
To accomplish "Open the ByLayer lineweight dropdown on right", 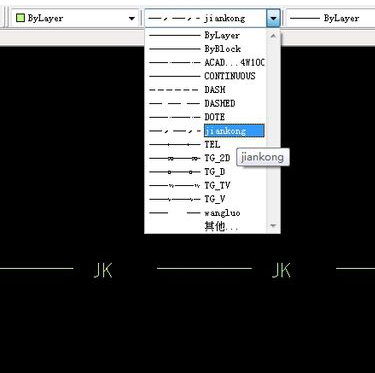I will click(x=331, y=18).
